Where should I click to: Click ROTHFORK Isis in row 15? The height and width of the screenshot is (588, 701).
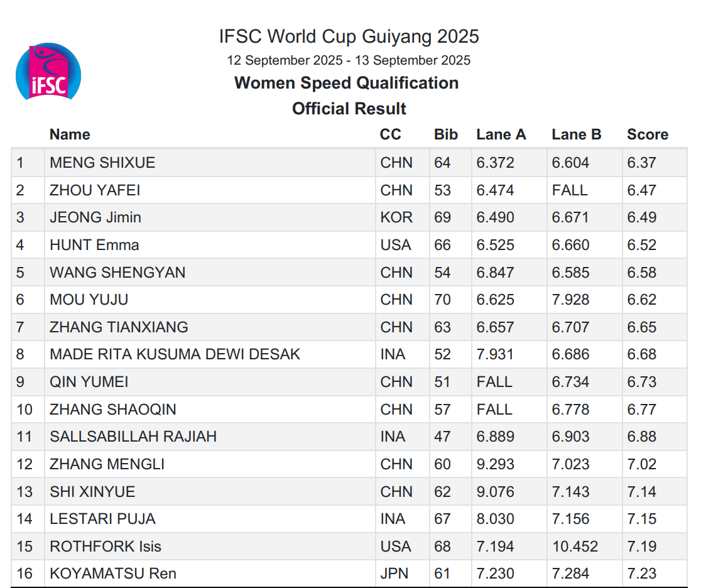tap(106, 546)
